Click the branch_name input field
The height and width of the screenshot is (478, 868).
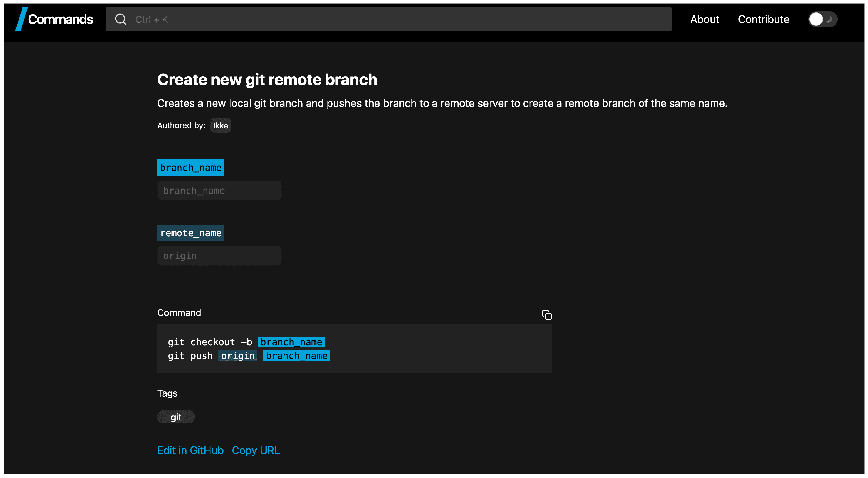[x=219, y=191]
